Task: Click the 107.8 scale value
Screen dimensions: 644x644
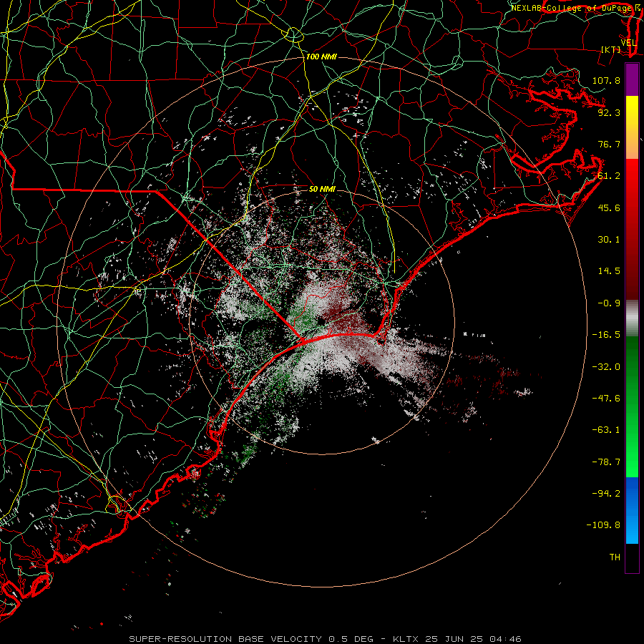Action: 606,80
